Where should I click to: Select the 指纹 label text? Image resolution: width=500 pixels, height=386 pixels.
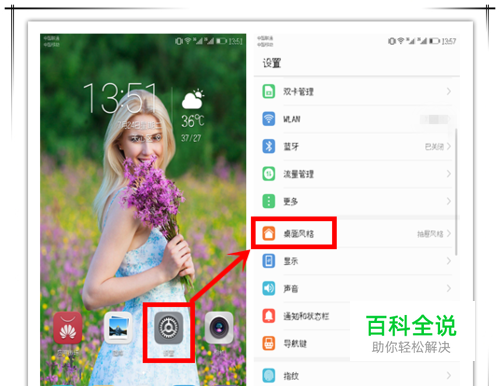291,376
